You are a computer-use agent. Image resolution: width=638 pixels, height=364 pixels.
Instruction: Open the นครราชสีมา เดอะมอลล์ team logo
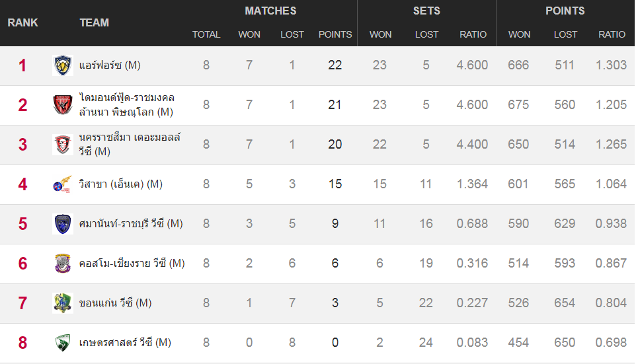[x=63, y=145]
